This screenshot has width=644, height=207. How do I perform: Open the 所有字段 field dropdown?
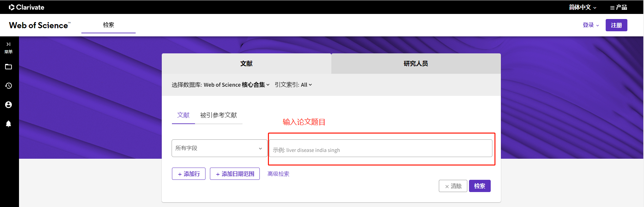coord(219,148)
